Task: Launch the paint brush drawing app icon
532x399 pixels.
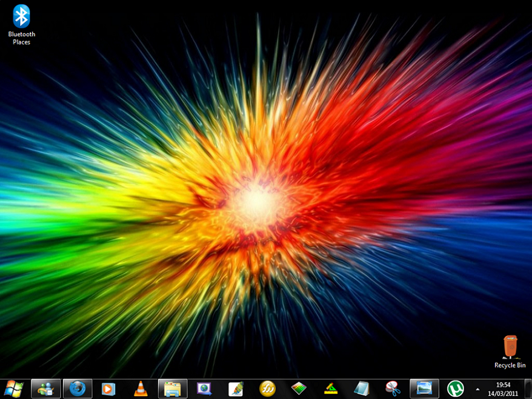Action: pos(236,389)
